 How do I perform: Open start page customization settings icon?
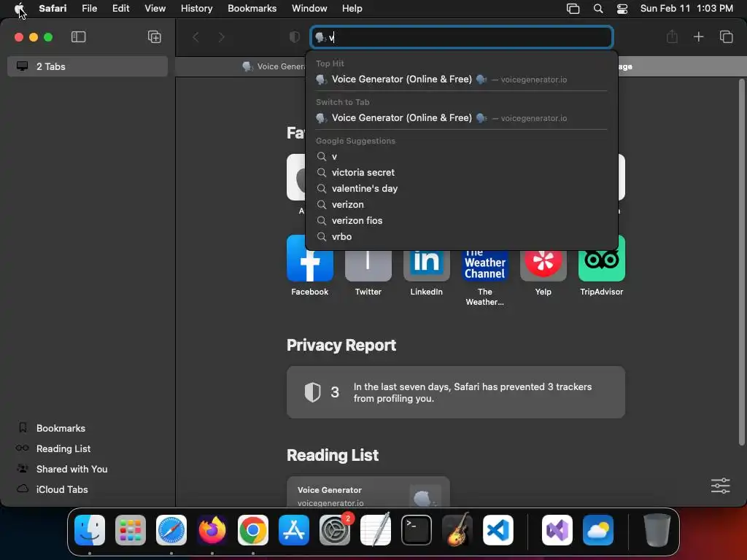(720, 486)
